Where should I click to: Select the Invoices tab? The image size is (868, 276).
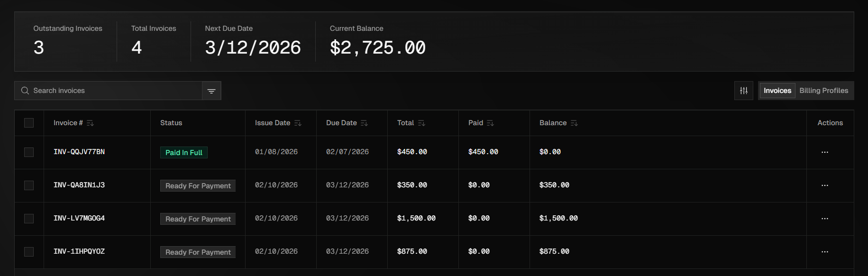pos(777,90)
